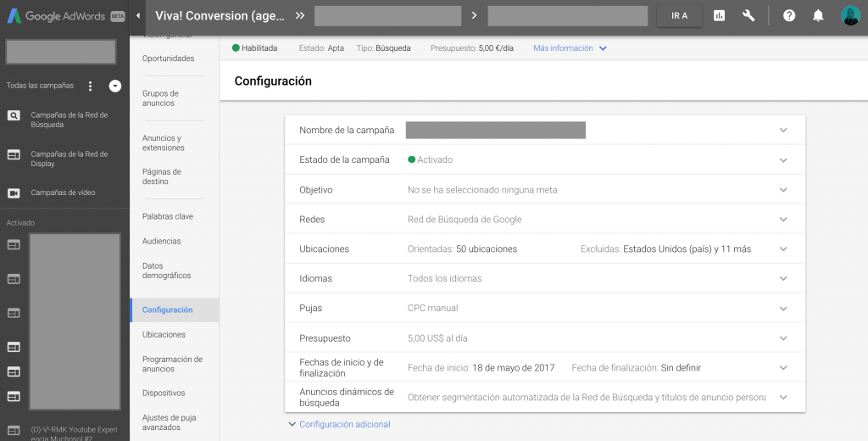Select Audiencias menu item
This screenshot has height=441, width=868.
[x=162, y=241]
